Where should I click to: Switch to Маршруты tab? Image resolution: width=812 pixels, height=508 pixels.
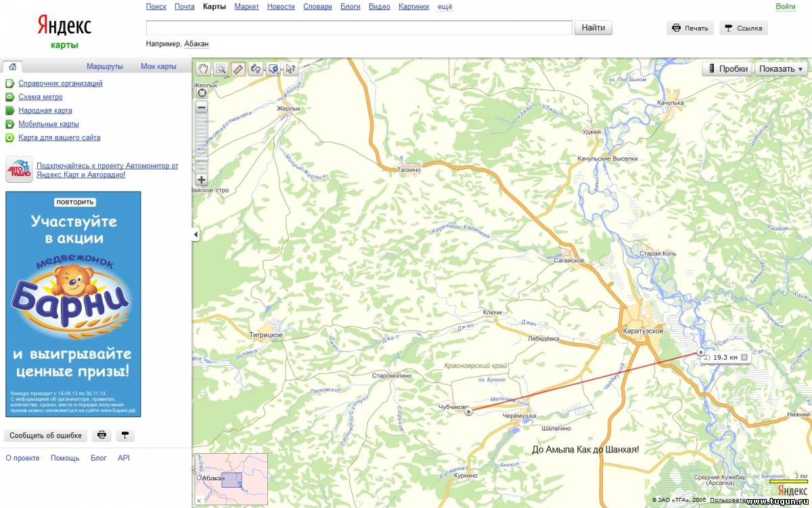pyautogui.click(x=105, y=66)
